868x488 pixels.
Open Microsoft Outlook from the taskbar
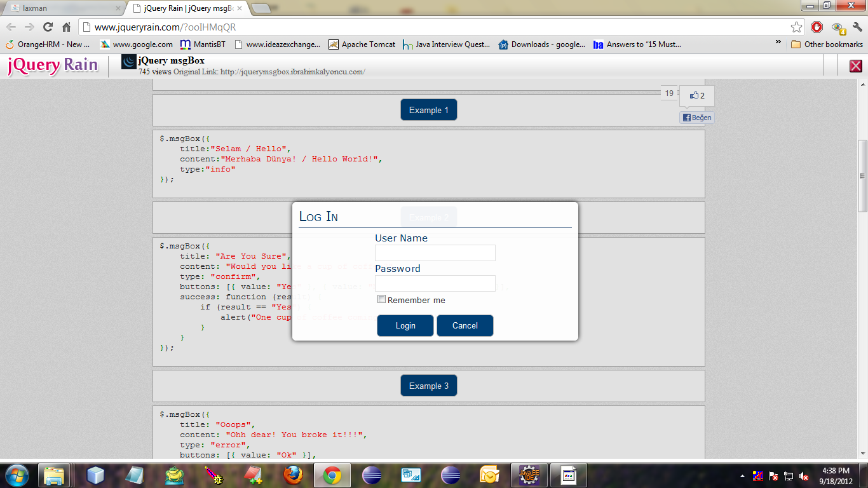coord(489,475)
